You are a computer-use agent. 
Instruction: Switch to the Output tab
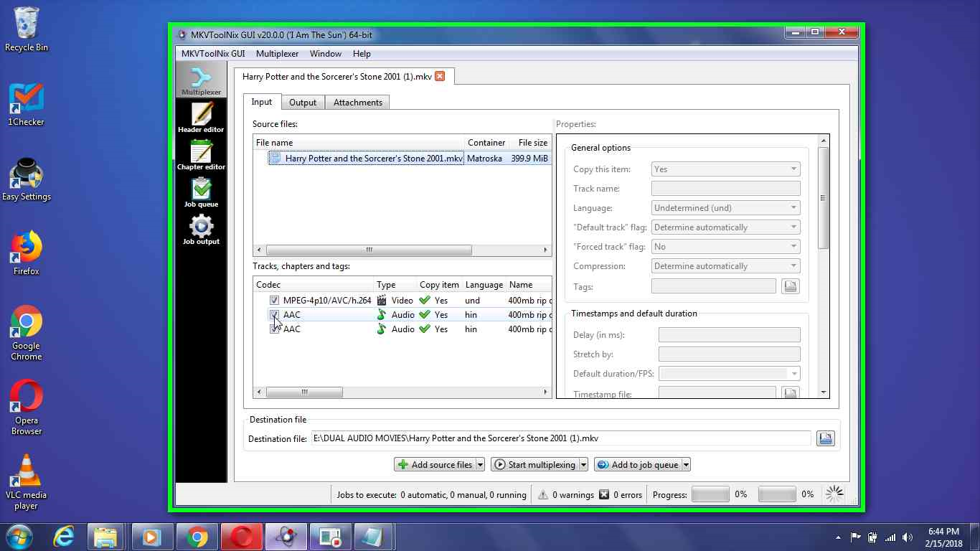[303, 103]
